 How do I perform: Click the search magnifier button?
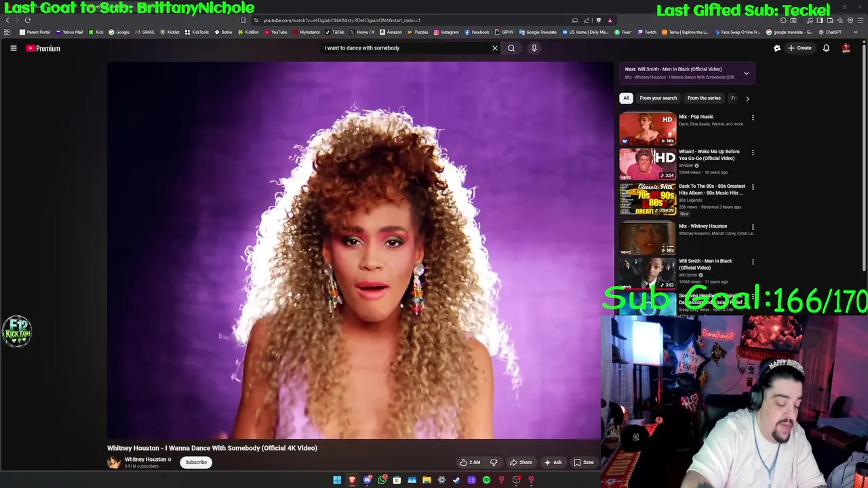[511, 48]
